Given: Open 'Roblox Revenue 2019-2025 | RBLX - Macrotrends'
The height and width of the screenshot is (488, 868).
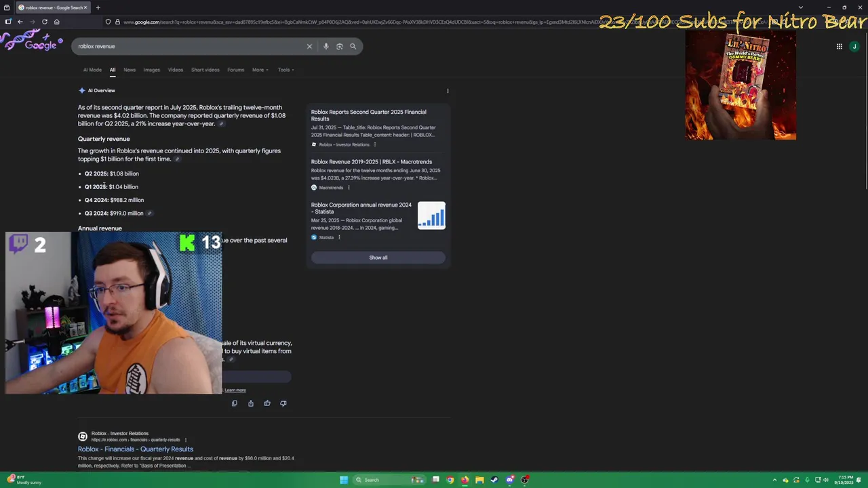Looking at the screenshot, I should (x=372, y=162).
